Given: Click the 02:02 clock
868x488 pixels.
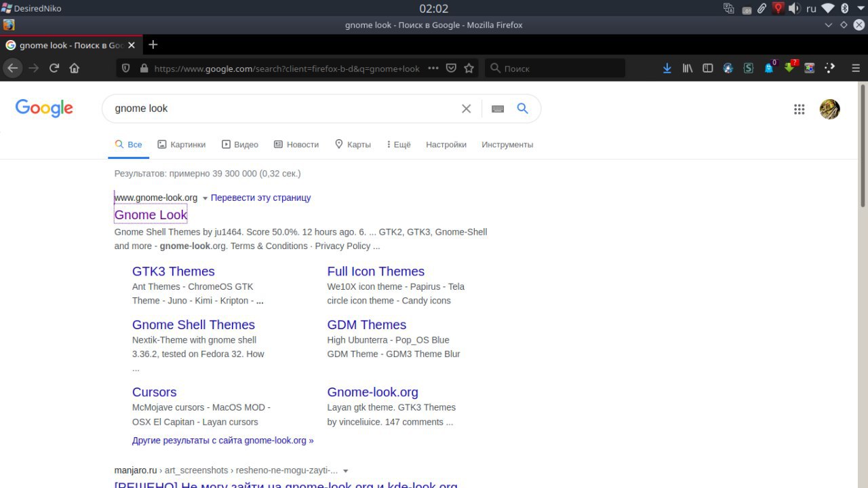Looking at the screenshot, I should pos(434,9).
